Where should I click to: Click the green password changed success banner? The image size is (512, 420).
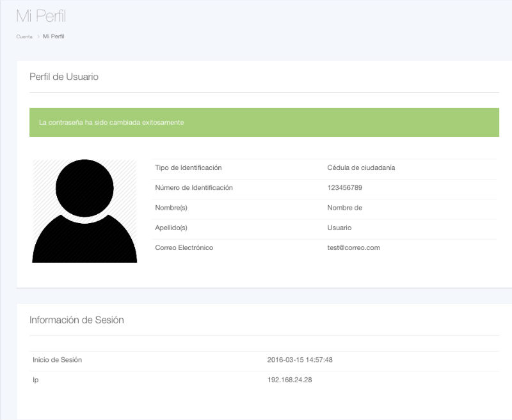click(x=264, y=122)
